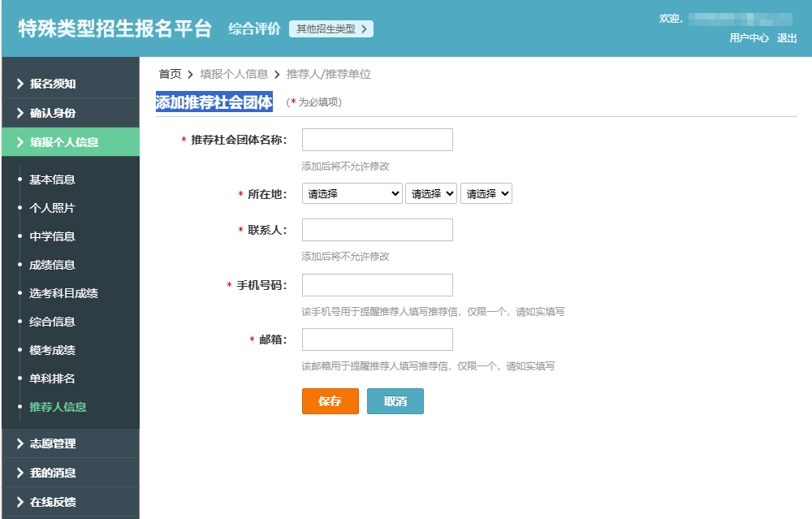The image size is (812, 519).
Task: Click 退出 to log out
Action: click(788, 37)
